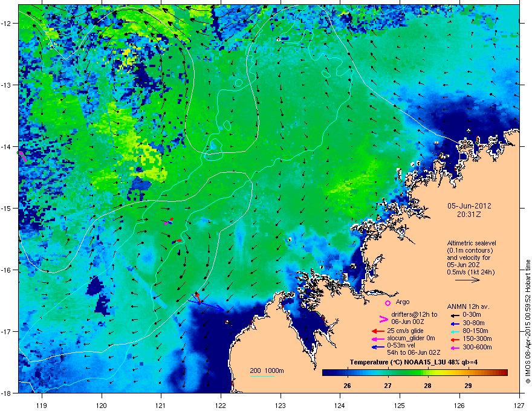Click the '28' color bar tick label
The image size is (532, 411).
pyautogui.click(x=428, y=386)
